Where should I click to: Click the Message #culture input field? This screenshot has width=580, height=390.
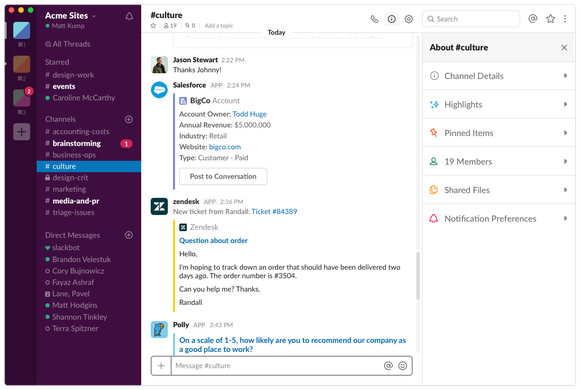277,366
